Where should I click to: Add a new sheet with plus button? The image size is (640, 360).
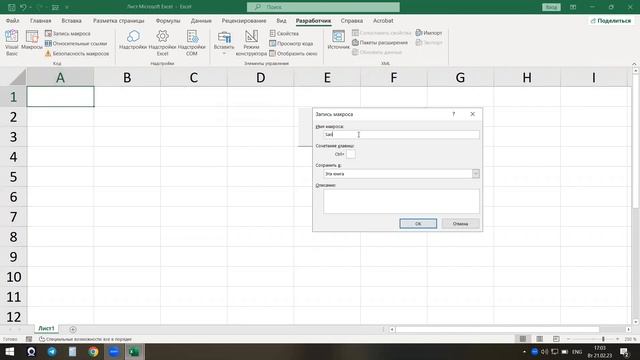tap(73, 329)
